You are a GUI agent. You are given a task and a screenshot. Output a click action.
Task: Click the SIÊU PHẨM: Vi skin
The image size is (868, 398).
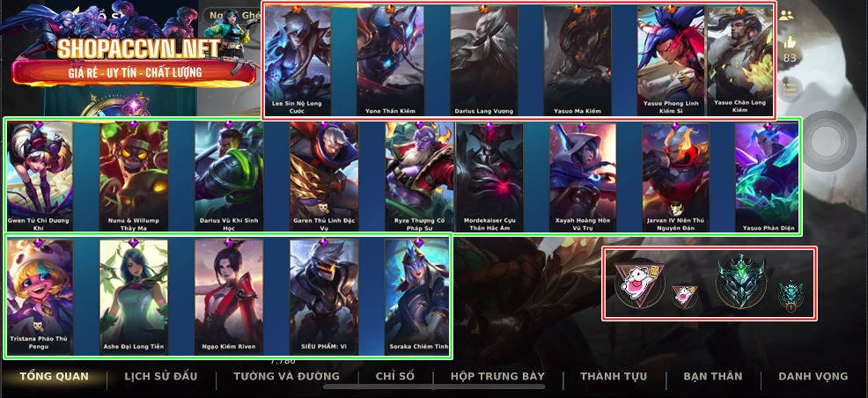click(x=324, y=297)
